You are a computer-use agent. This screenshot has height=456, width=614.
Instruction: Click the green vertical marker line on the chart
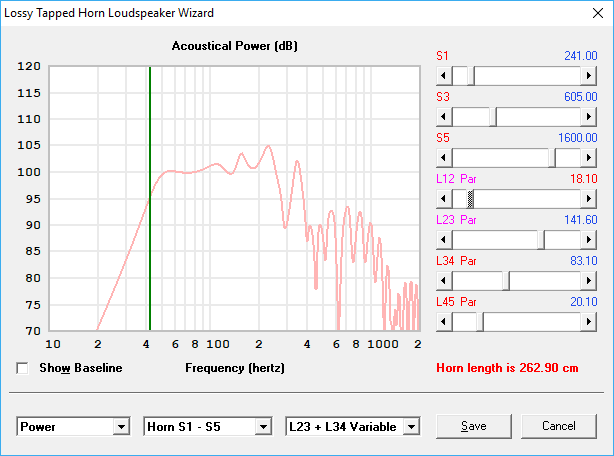click(x=149, y=200)
